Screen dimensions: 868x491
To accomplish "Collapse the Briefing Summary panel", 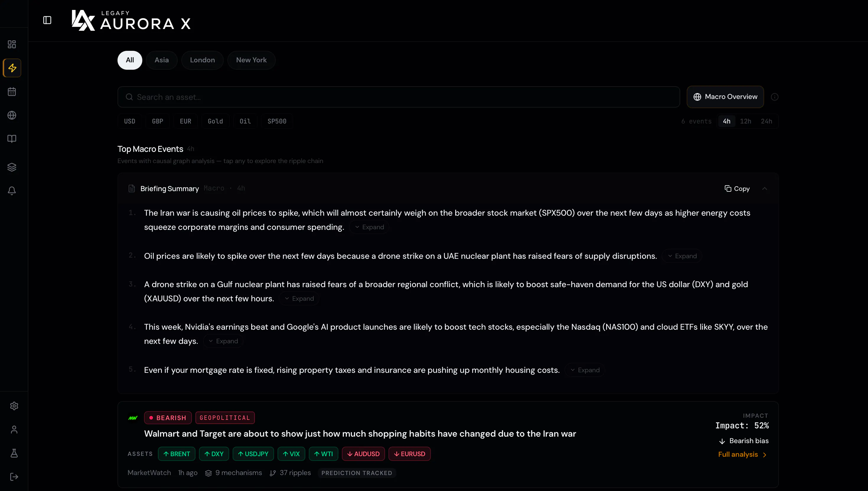I will click(765, 188).
